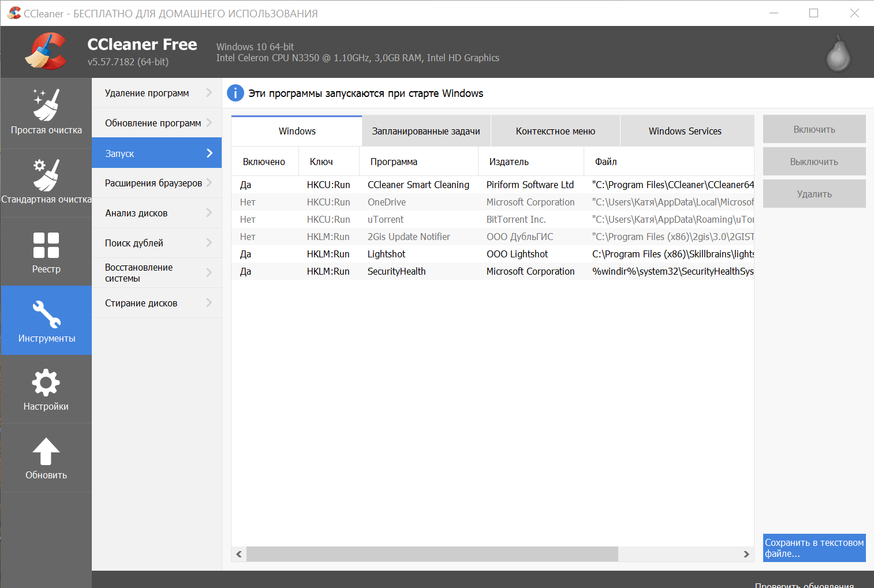Click chevron next to Удаление программ
The image size is (874, 588).
coord(209,93)
